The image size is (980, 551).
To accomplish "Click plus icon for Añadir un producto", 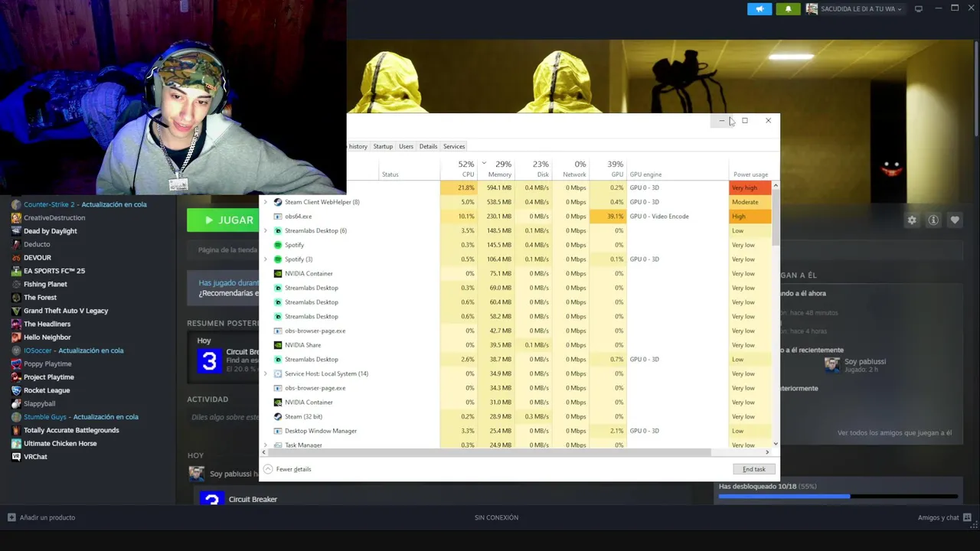I will 11,517.
